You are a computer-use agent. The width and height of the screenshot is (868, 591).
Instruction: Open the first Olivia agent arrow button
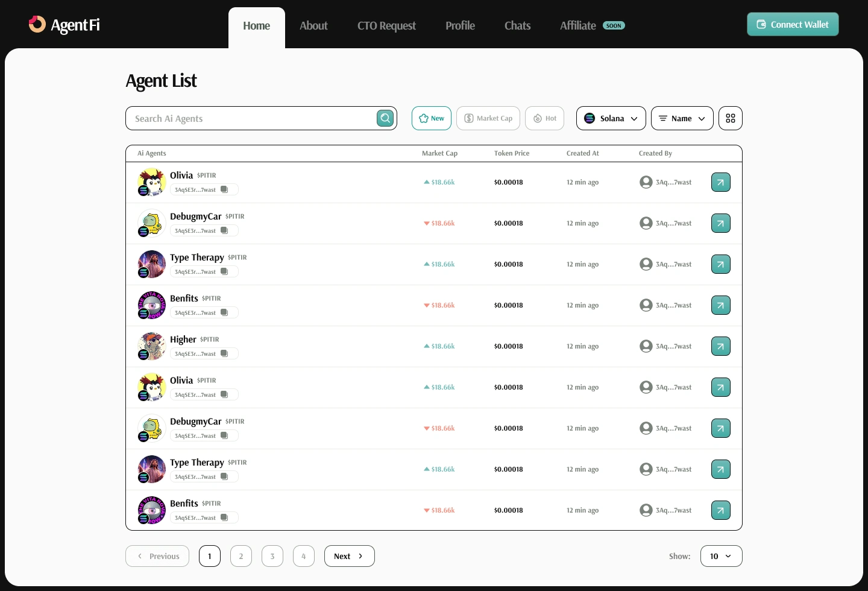tap(721, 182)
